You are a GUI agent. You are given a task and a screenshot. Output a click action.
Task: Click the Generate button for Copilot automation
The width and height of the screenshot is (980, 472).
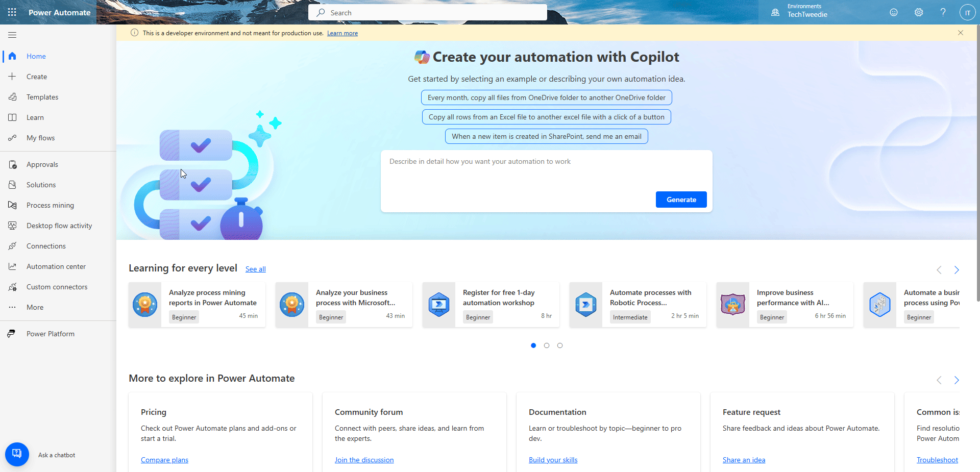pyautogui.click(x=681, y=199)
